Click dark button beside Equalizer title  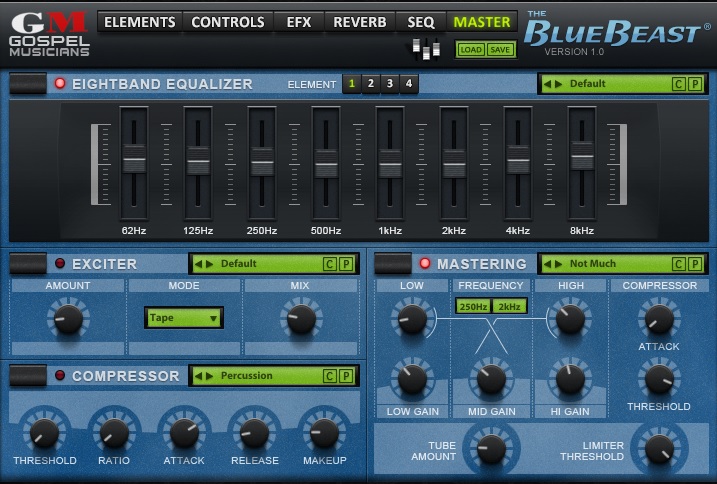click(x=28, y=84)
